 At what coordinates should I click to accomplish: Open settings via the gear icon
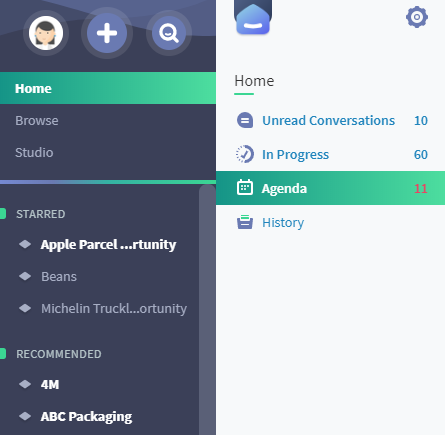click(x=417, y=17)
